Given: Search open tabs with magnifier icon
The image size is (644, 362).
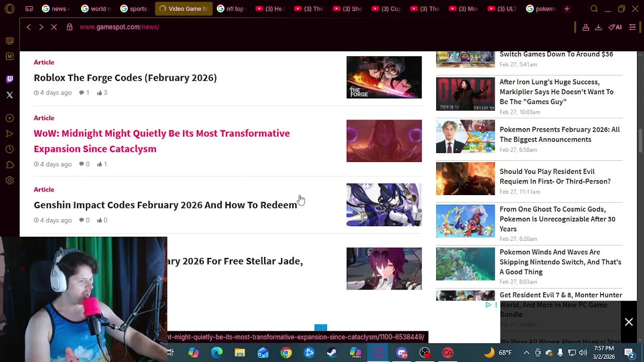Looking at the screenshot, I should coord(594,9).
